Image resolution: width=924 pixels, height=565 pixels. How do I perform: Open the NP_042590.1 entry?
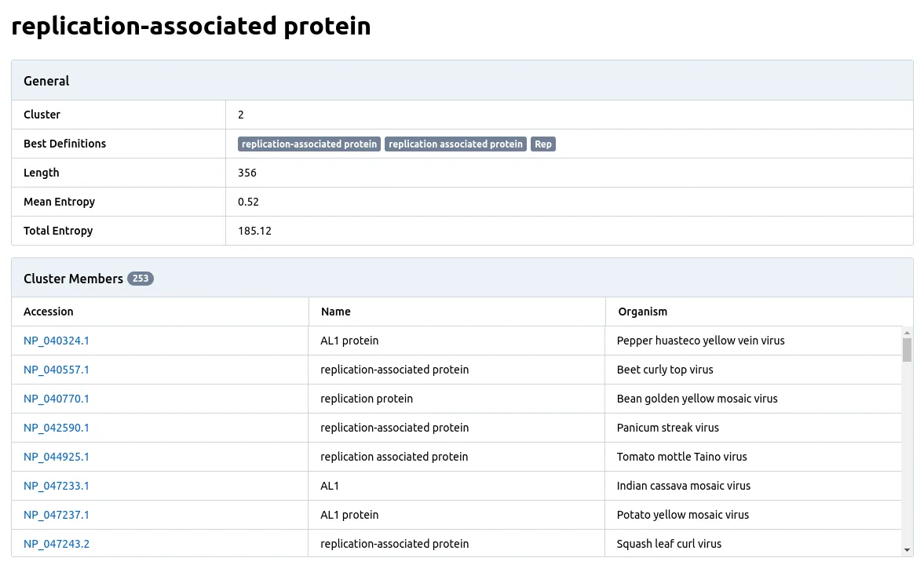coord(57,428)
